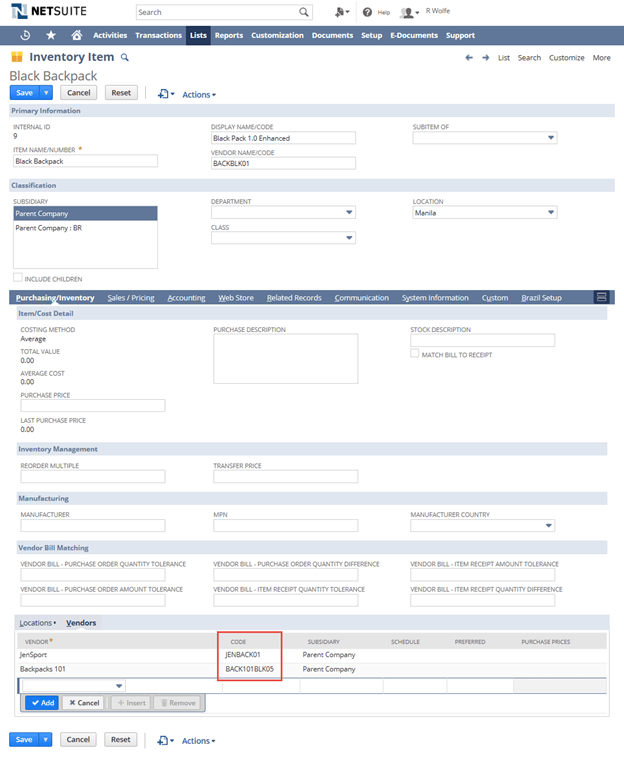Click the global search magnifier icon
The image size is (624, 776).
pyautogui.click(x=303, y=12)
